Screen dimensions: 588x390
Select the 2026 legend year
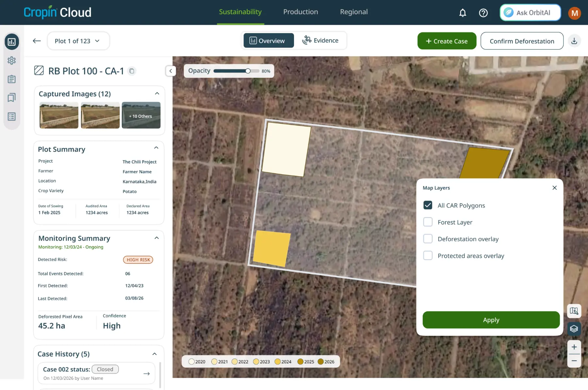[x=326, y=362]
